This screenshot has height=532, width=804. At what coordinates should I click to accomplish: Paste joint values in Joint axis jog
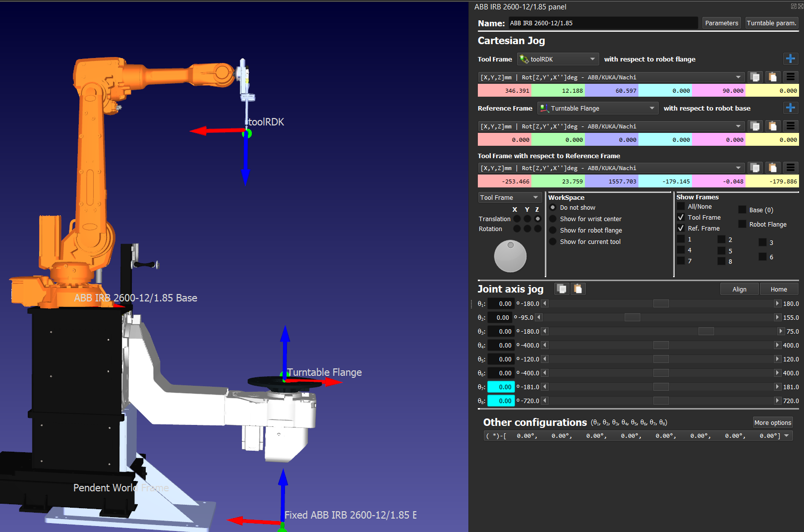(578, 289)
